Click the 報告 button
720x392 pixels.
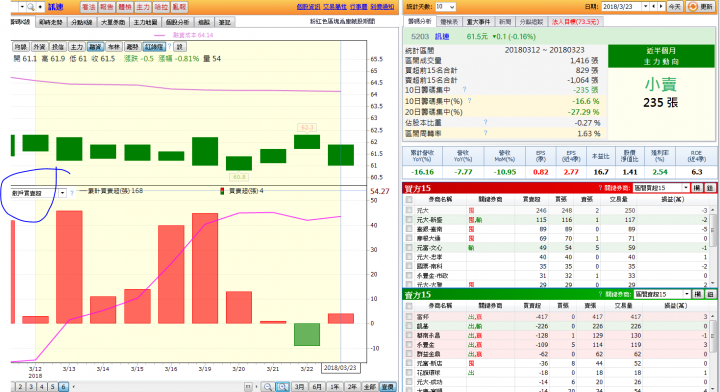tap(106, 7)
